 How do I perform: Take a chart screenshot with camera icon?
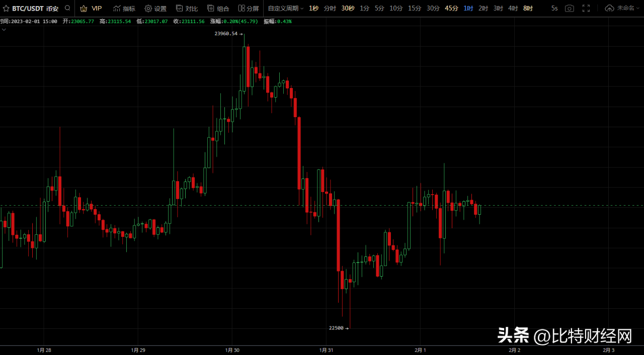(569, 9)
